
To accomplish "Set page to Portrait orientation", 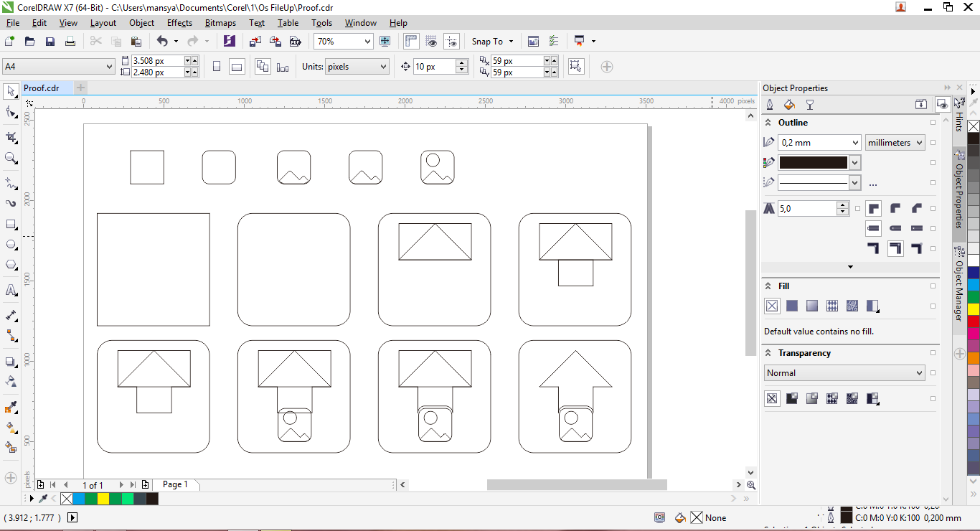I will coord(217,67).
